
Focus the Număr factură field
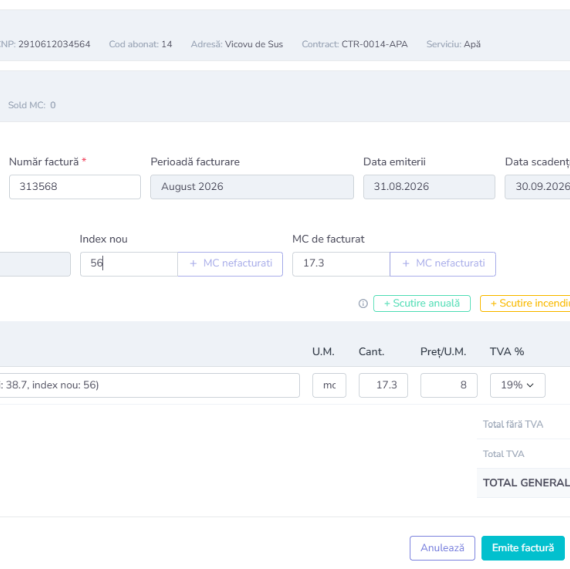coord(75,187)
